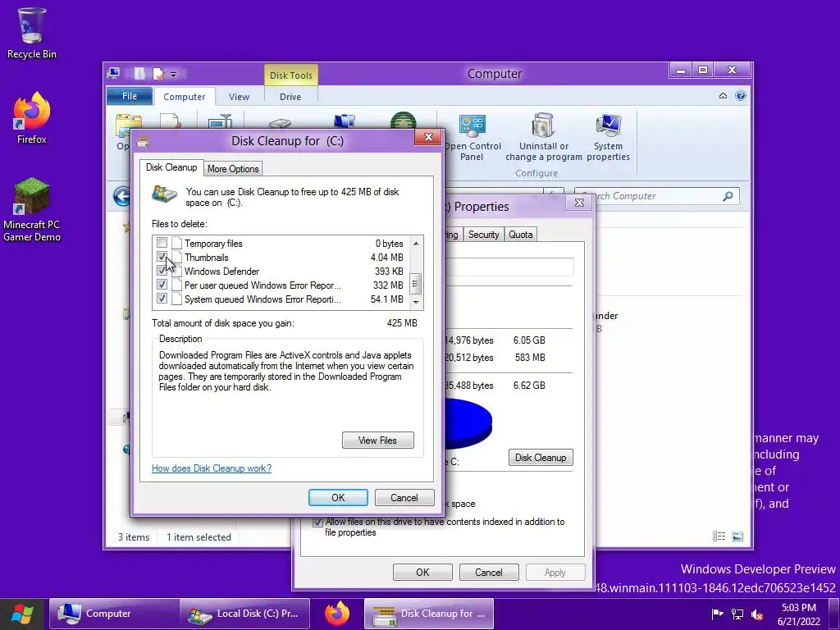Close the Properties window
The height and width of the screenshot is (630, 840).
579,203
